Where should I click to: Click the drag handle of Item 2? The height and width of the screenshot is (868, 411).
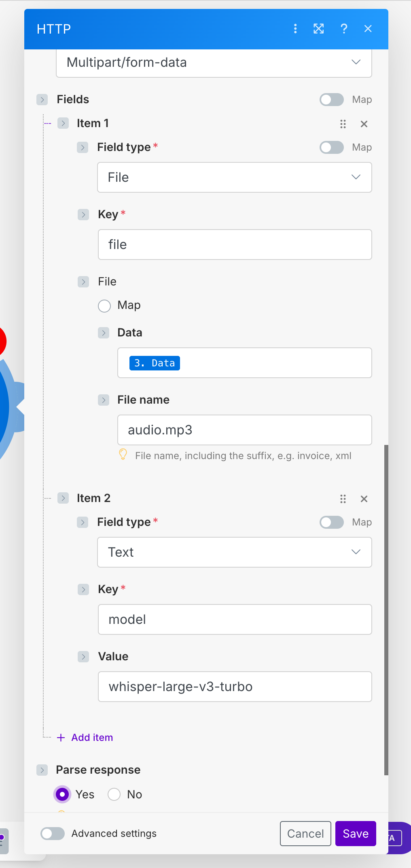[343, 499]
